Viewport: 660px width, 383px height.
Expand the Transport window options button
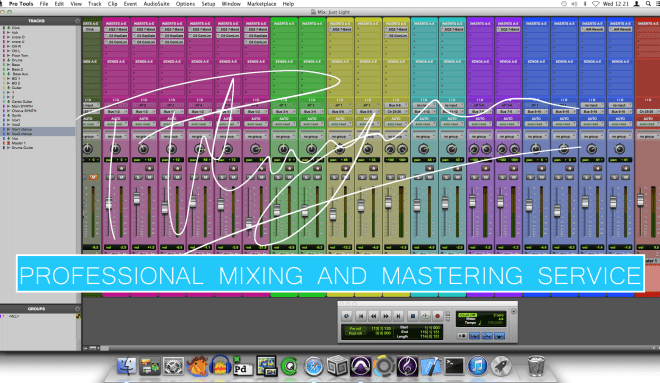(x=514, y=311)
